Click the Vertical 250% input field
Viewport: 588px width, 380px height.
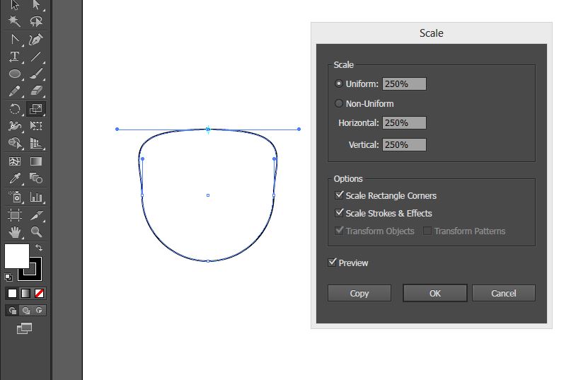tap(404, 145)
